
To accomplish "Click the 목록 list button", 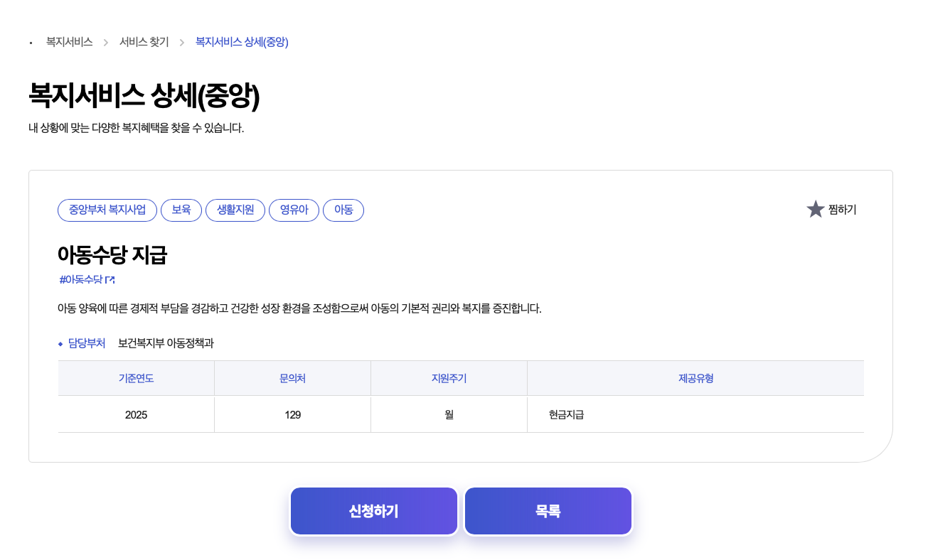I will (x=548, y=510).
